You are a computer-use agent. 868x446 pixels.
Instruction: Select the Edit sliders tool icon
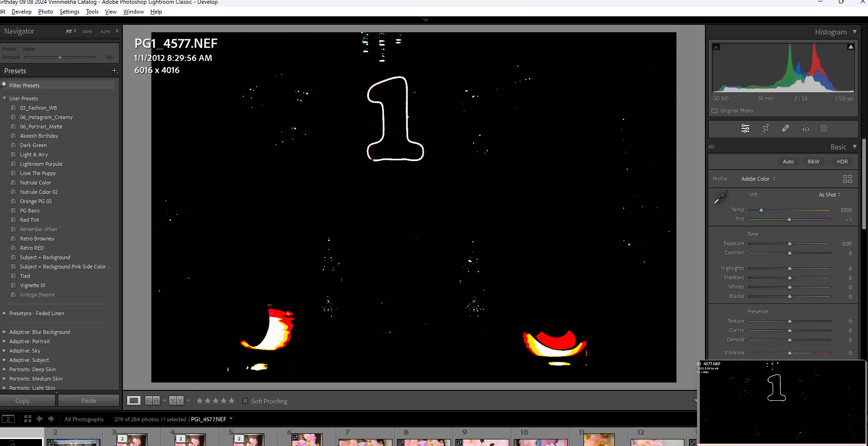(x=745, y=128)
